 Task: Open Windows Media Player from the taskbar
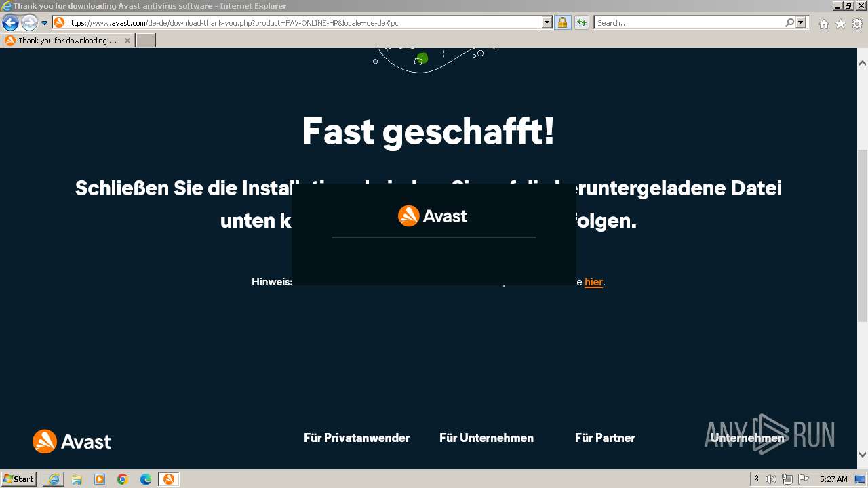[100, 479]
